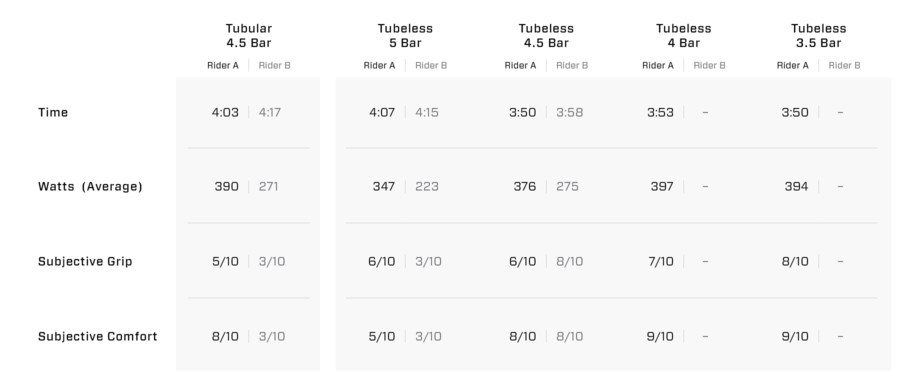
Task: Select the 4:03 time value
Action: click(225, 112)
